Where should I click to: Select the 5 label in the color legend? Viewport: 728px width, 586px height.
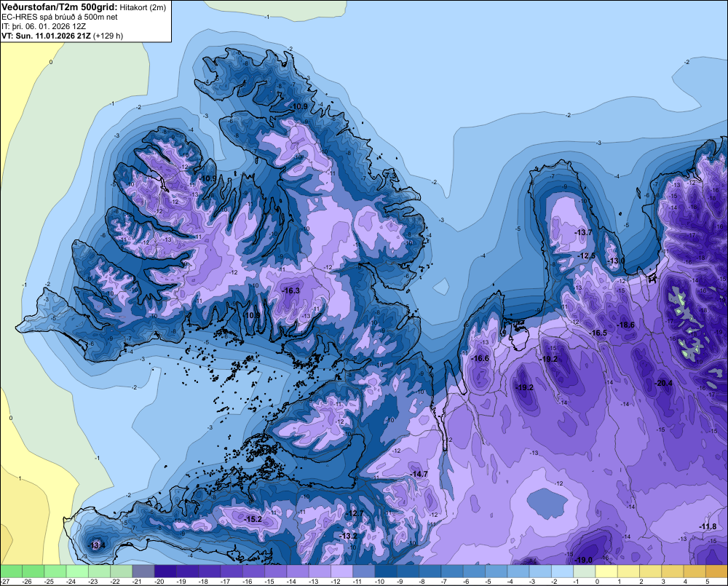pyautogui.click(x=707, y=582)
